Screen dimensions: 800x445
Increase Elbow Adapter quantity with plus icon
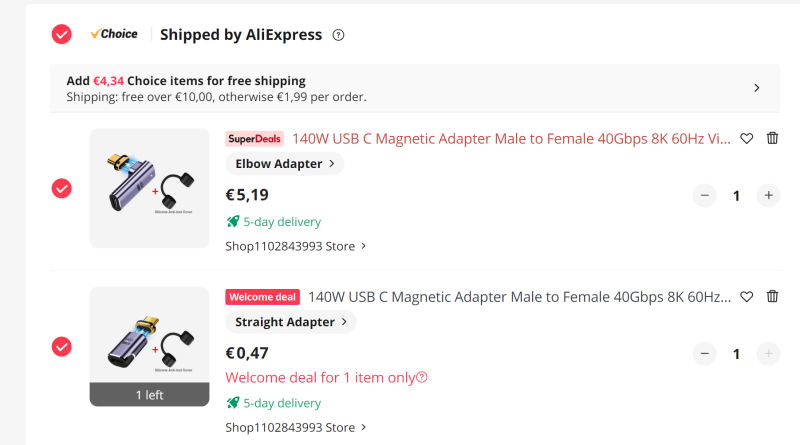[768, 195]
